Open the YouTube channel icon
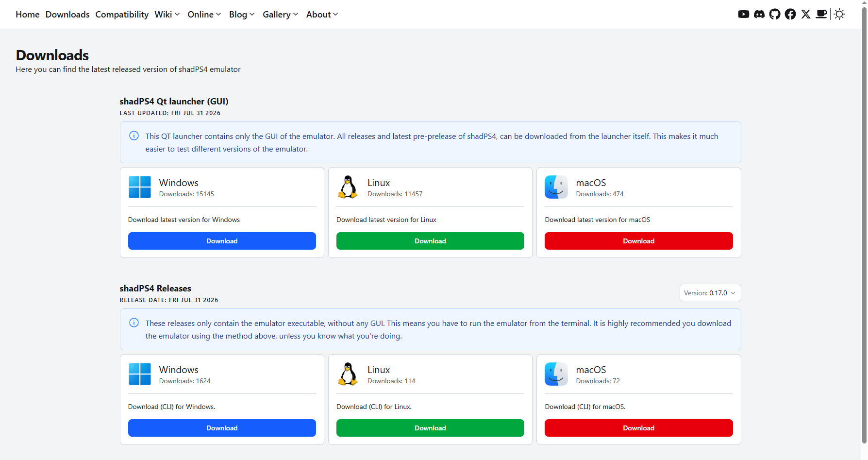The image size is (868, 460). [x=743, y=15]
